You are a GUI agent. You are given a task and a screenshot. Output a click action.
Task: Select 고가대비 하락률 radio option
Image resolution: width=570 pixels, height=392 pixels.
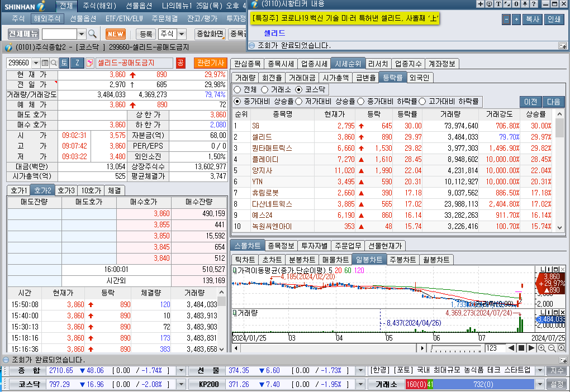[422, 102]
